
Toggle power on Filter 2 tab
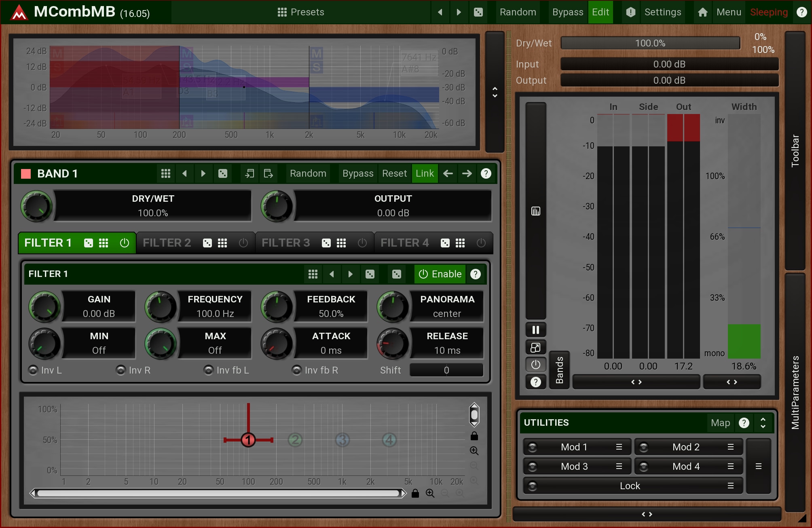pyautogui.click(x=243, y=243)
